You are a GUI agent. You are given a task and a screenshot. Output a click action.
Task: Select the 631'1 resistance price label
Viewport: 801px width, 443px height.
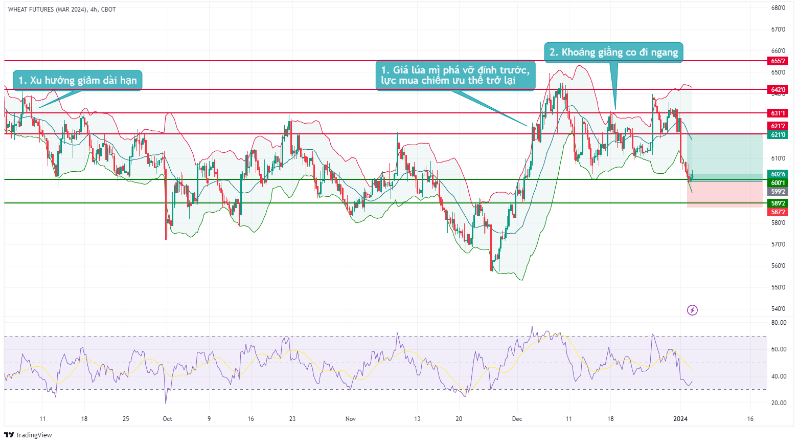point(777,114)
